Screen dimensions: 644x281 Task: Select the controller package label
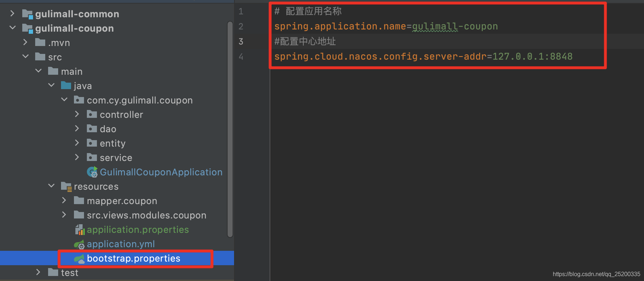tap(121, 115)
